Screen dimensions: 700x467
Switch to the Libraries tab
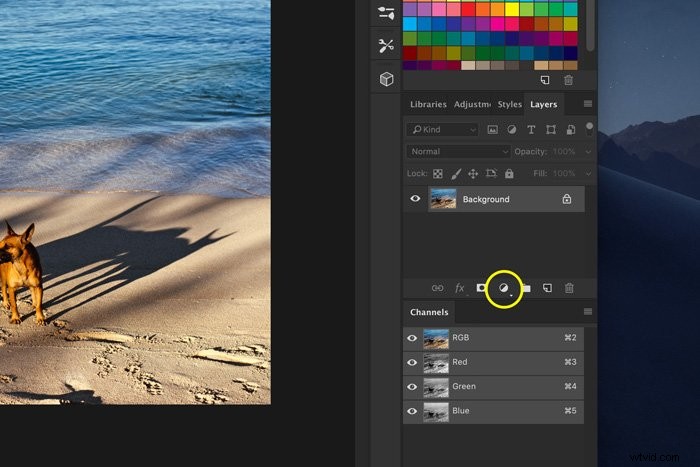pyautogui.click(x=428, y=104)
